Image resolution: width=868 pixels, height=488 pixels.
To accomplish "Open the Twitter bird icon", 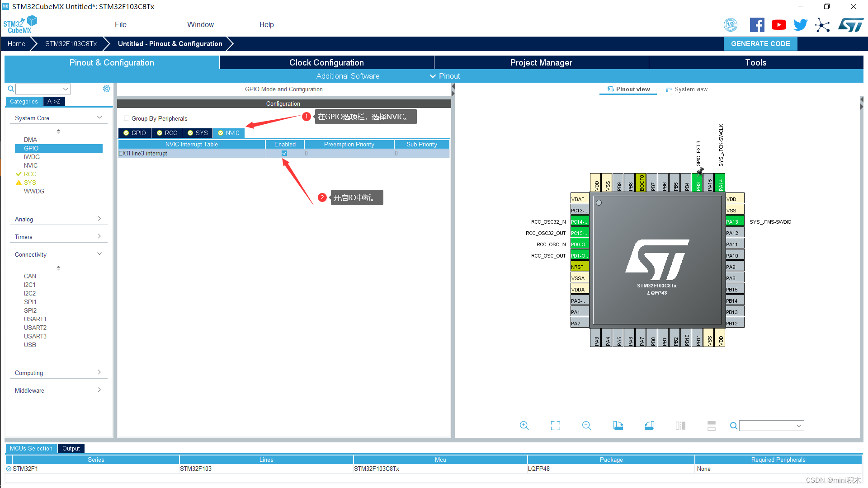I will click(x=801, y=25).
